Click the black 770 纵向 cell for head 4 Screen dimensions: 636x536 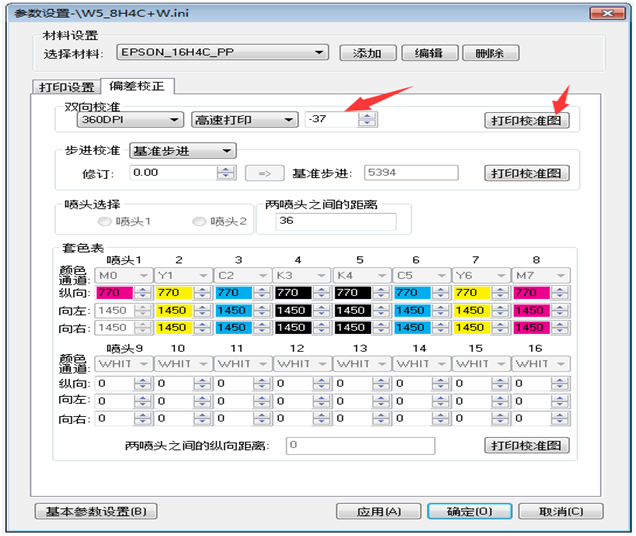point(293,293)
